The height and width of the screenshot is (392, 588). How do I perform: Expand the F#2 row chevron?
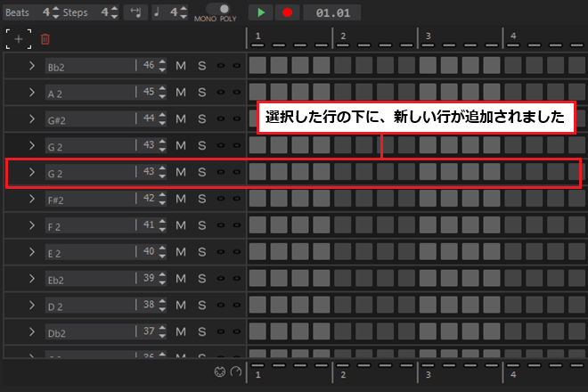click(x=32, y=199)
